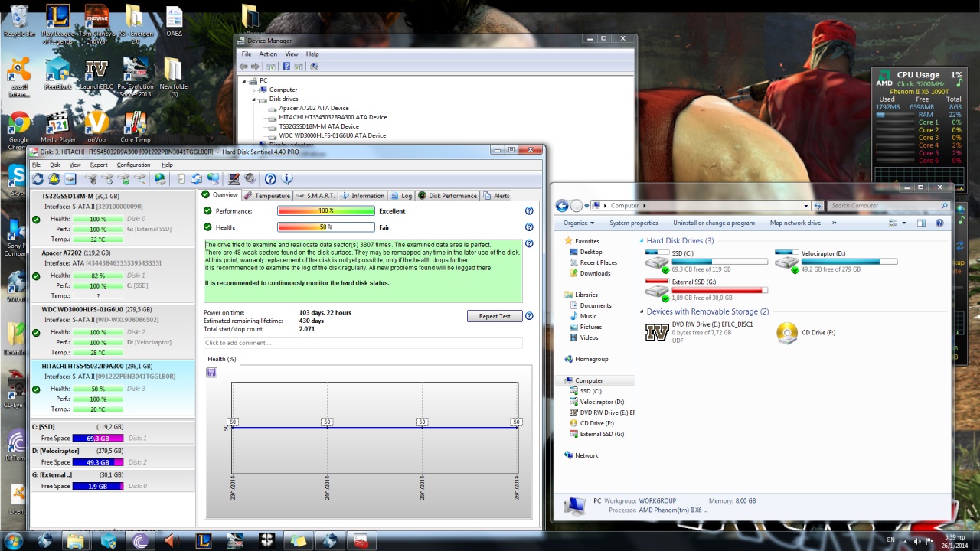
Task: Select WDC WD3000HLFS ATA Device in Device Manager
Action: click(x=332, y=135)
